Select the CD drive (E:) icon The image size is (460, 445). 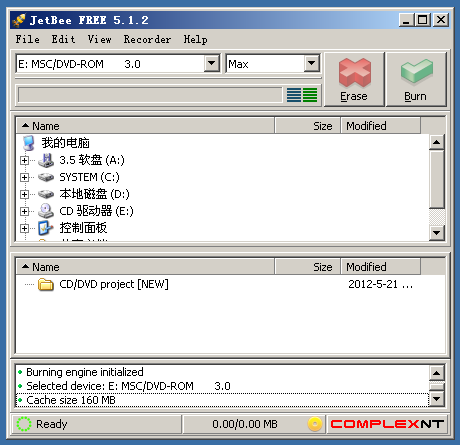pos(46,211)
